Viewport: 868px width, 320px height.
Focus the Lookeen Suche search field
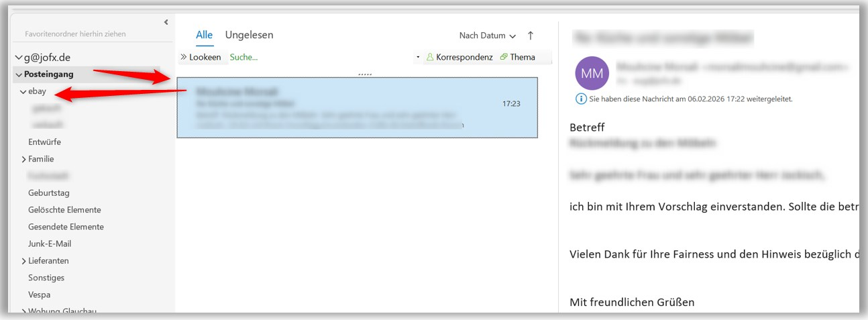pos(320,57)
